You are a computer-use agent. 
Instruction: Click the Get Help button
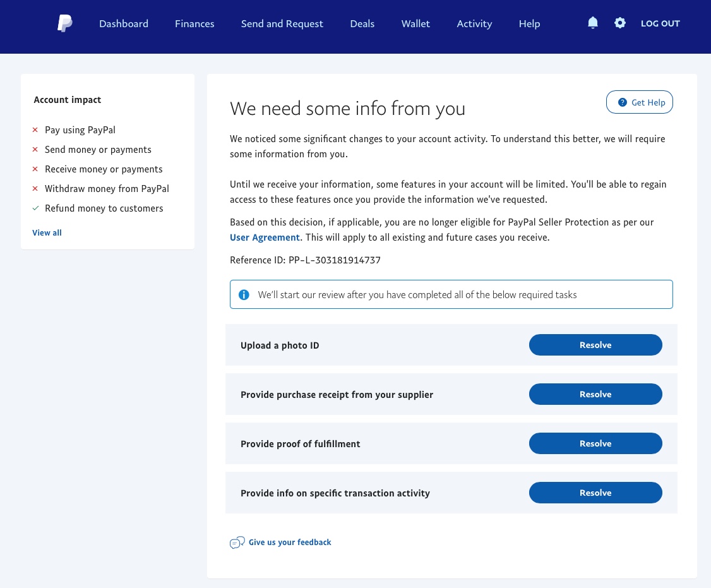click(640, 102)
